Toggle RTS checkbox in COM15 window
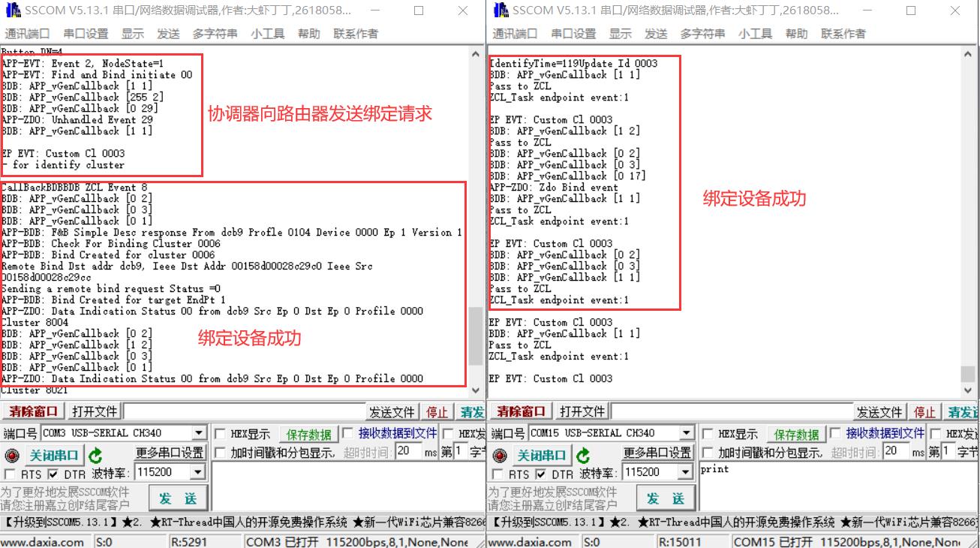980x548 pixels. pos(498,474)
